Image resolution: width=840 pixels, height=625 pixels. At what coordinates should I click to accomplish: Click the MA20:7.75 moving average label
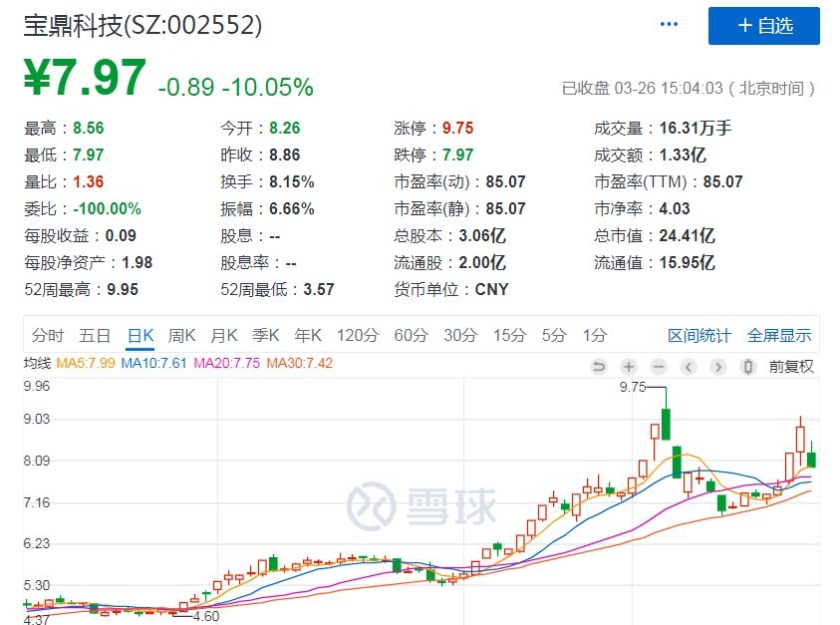[226, 363]
